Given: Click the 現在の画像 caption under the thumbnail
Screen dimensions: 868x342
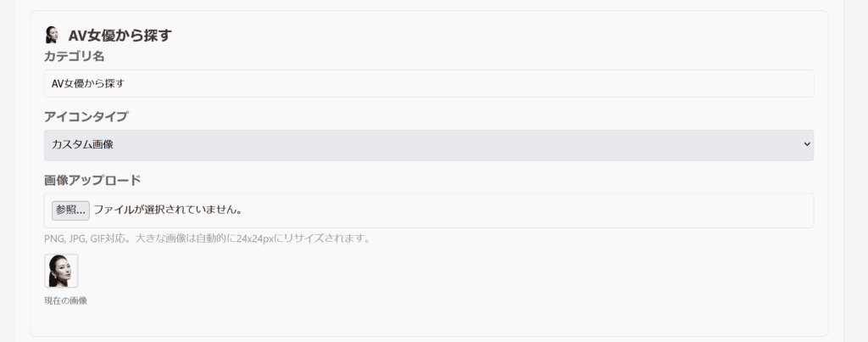Looking at the screenshot, I should coord(65,300).
